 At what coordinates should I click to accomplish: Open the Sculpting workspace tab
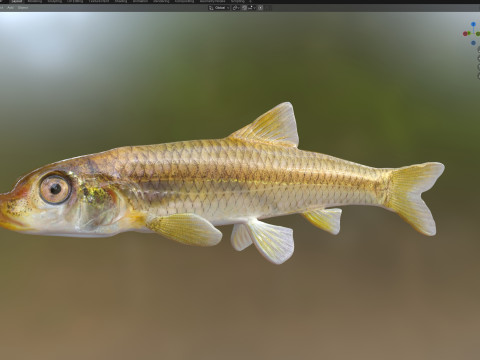click(x=55, y=1)
